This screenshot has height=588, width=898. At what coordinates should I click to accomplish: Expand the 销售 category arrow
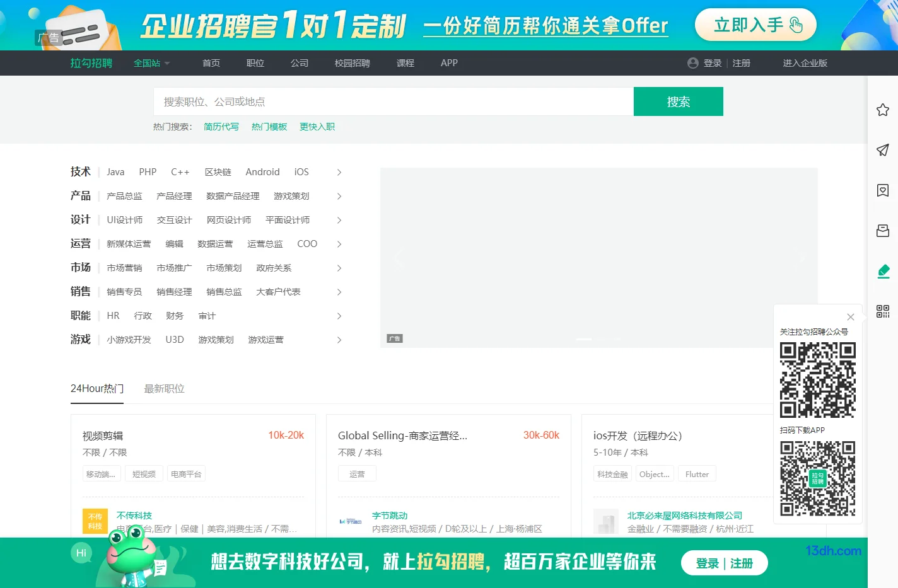tap(339, 292)
